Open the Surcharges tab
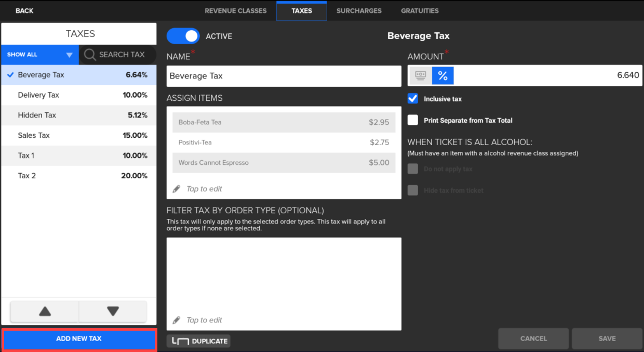Viewport: 644px width, 352px height. (359, 10)
